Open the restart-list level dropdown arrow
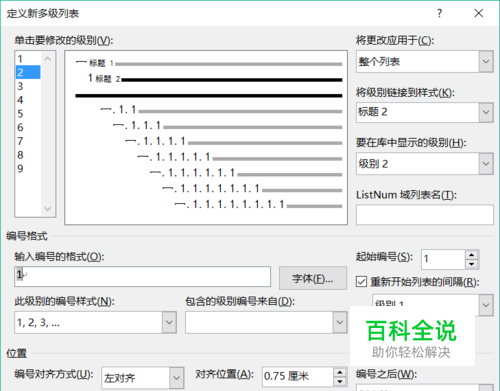 [486, 305]
